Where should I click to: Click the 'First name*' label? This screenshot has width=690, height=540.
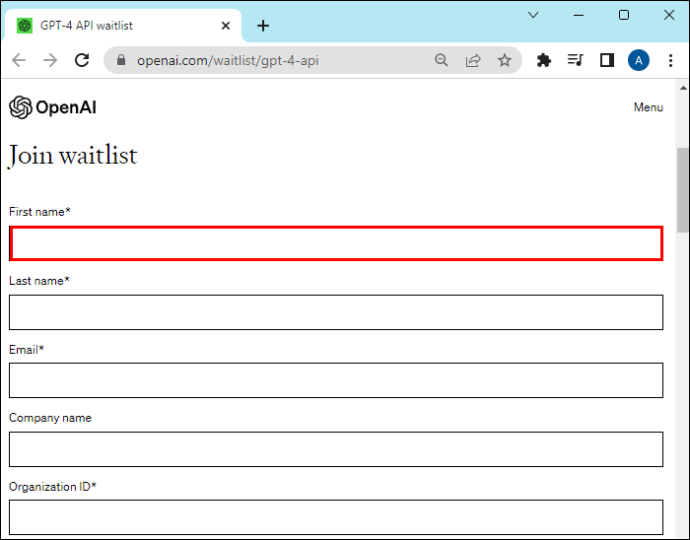click(40, 212)
